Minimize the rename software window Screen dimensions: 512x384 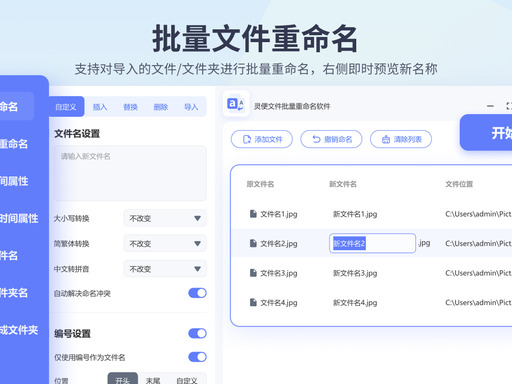490,106
